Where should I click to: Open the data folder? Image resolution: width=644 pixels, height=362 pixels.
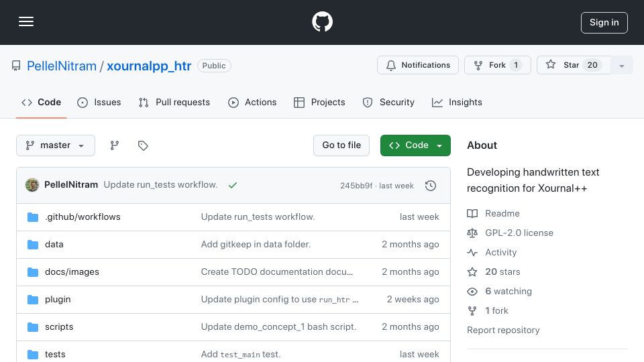(x=54, y=244)
